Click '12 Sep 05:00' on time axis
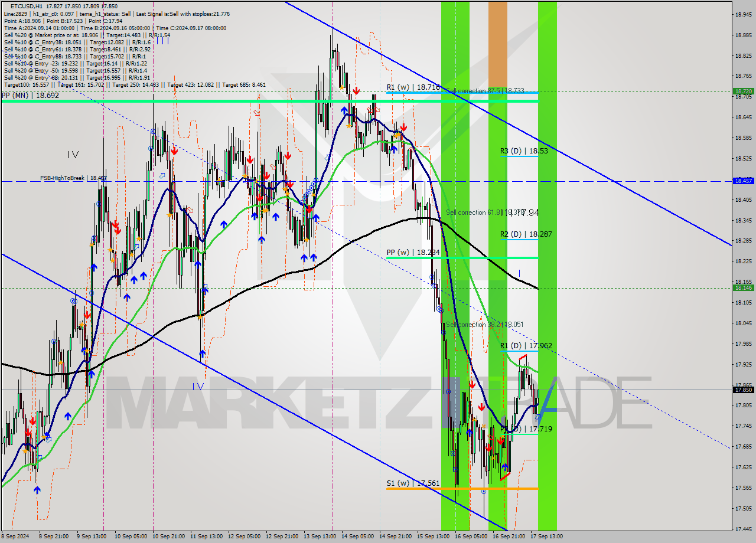756x543 pixels. tap(245, 537)
